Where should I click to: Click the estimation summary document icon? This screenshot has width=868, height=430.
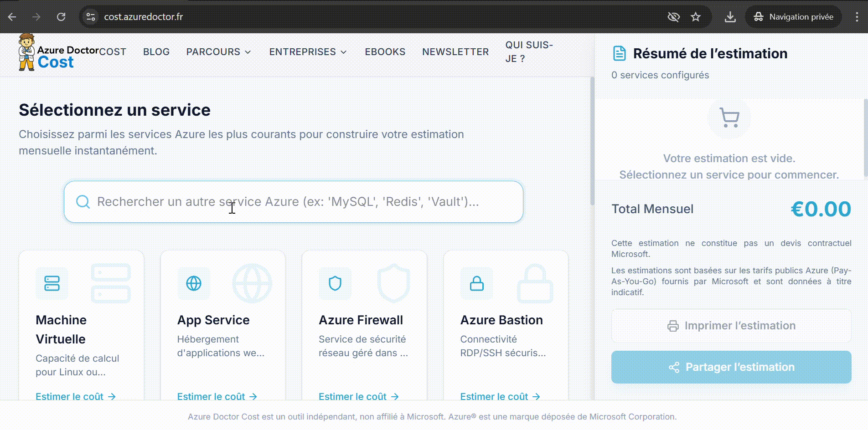(619, 53)
